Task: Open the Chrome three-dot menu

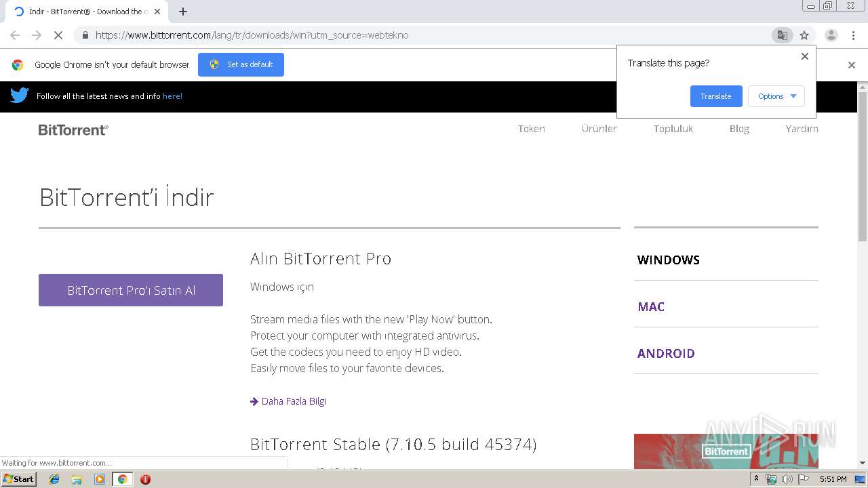Action: pos(853,35)
